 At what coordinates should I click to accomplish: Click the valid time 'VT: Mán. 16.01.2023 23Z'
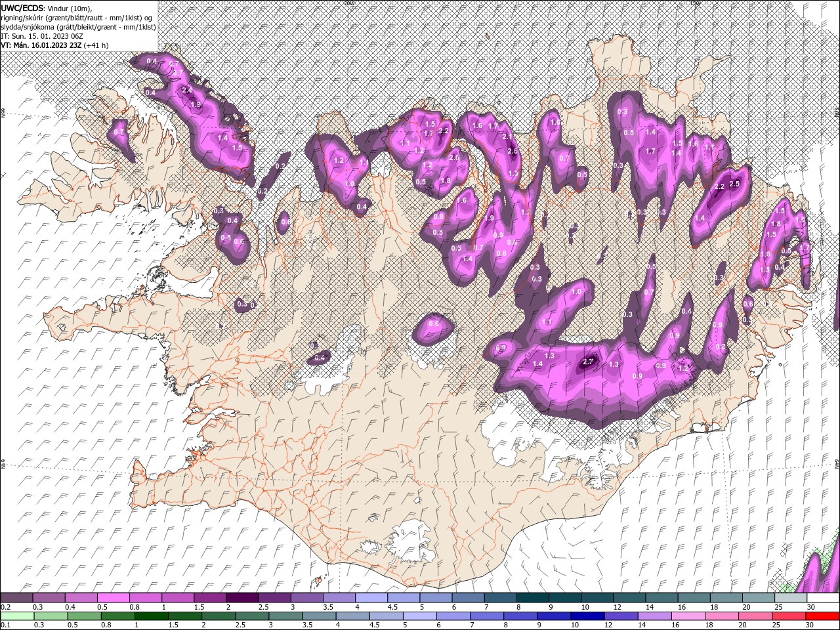41,45
